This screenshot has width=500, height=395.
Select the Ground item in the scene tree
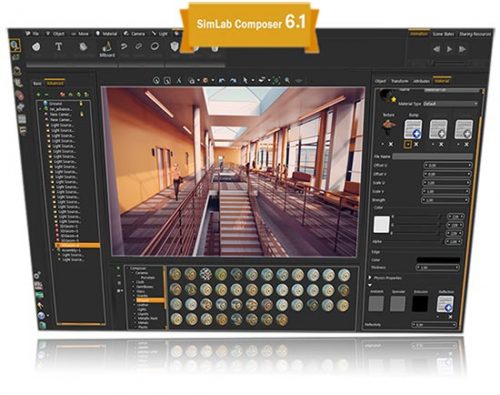[x=55, y=104]
